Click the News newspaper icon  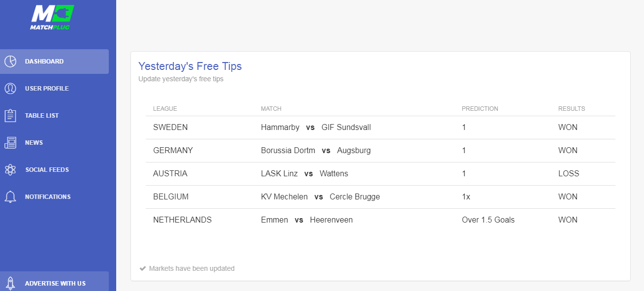(10, 143)
